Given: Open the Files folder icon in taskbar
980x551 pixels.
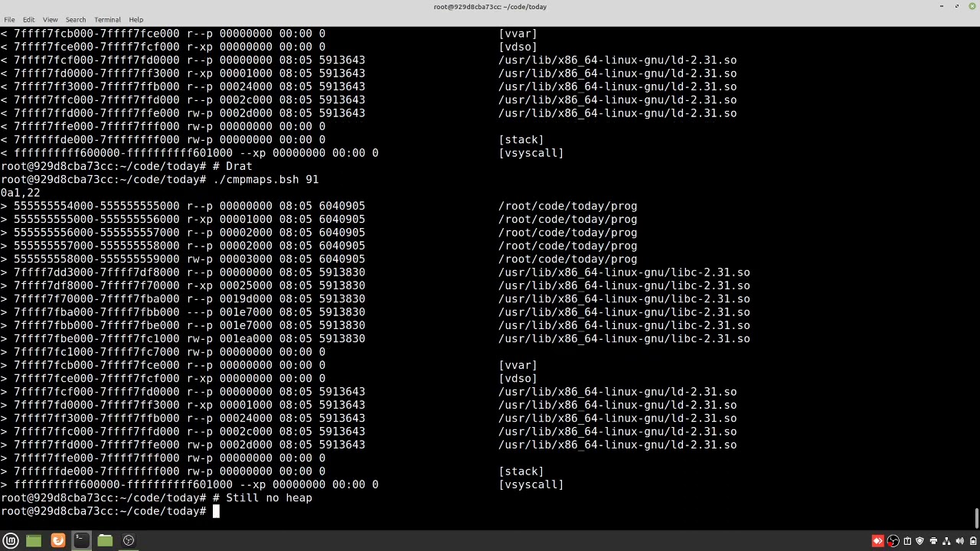Looking at the screenshot, I should [x=105, y=540].
